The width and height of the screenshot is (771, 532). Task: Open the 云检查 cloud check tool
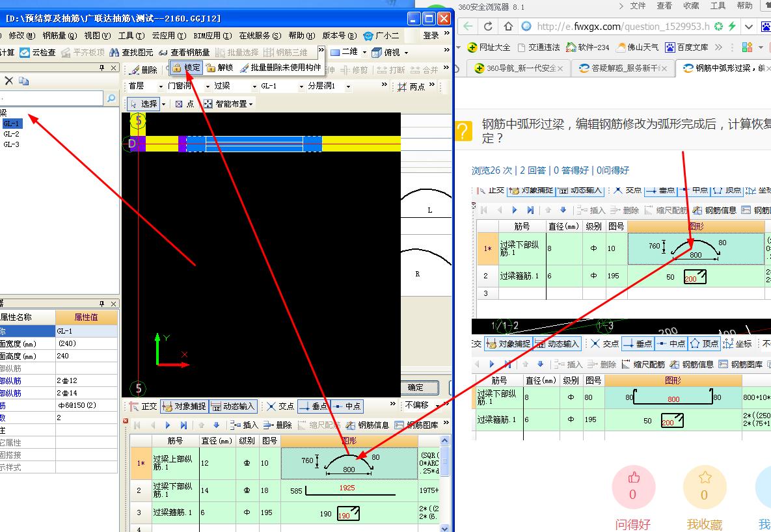(38, 52)
